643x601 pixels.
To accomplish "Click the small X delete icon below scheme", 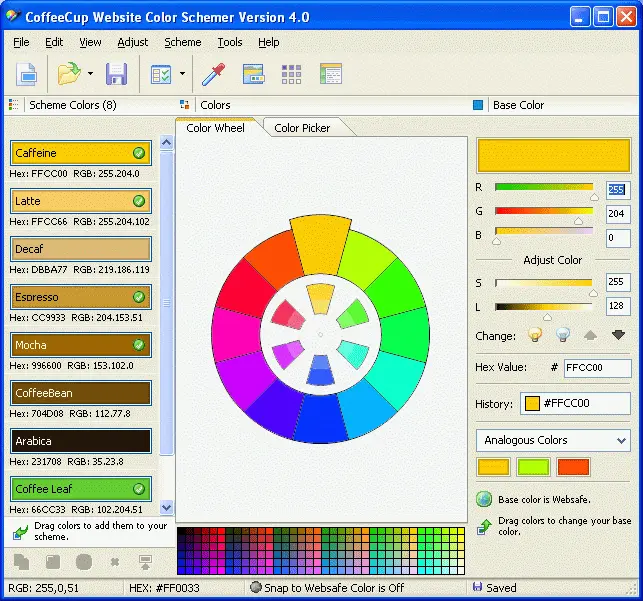I will tap(115, 562).
